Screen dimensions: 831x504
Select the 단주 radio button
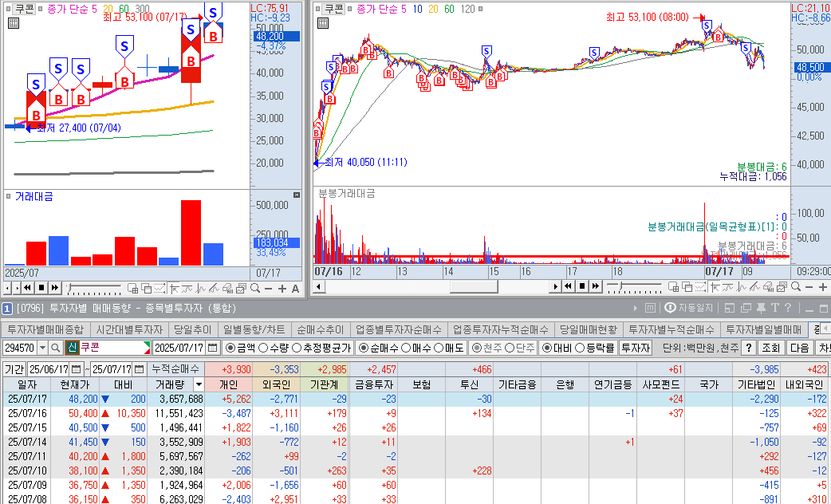[510, 348]
